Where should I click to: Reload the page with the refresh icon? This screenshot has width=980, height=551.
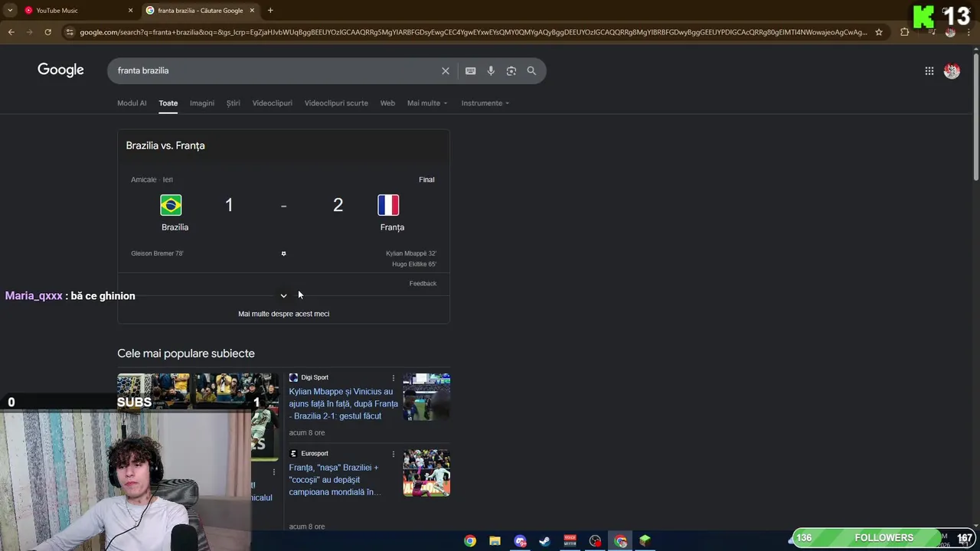(47, 32)
